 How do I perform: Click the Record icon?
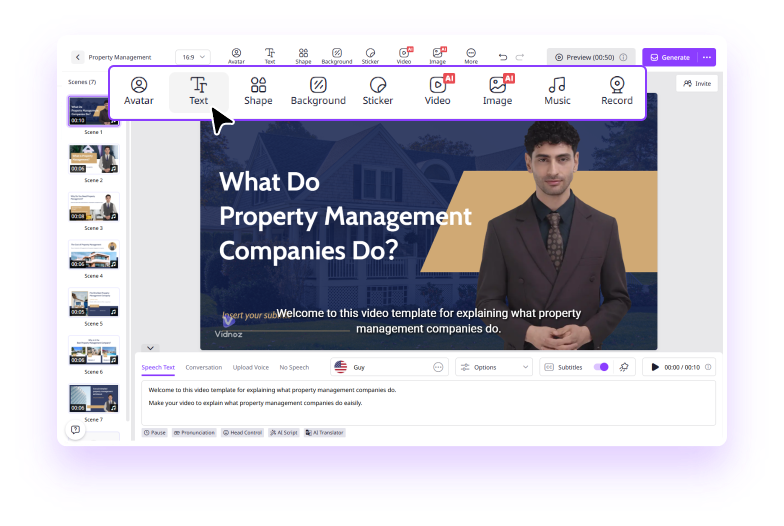pyautogui.click(x=617, y=91)
